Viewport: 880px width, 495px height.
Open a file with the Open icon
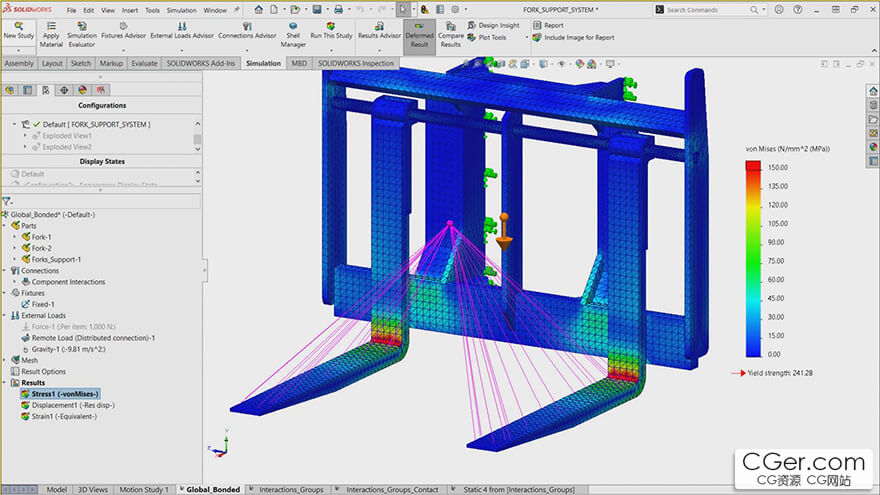pos(295,10)
